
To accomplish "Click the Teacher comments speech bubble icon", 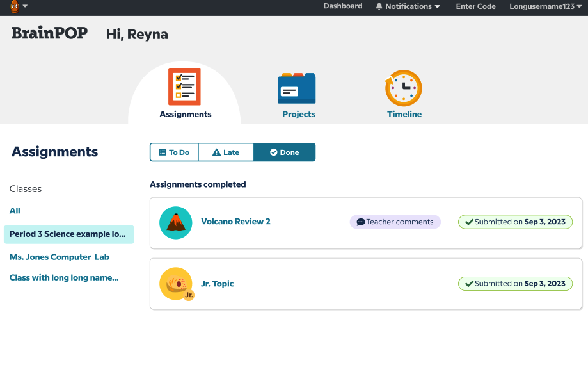I will point(361,222).
